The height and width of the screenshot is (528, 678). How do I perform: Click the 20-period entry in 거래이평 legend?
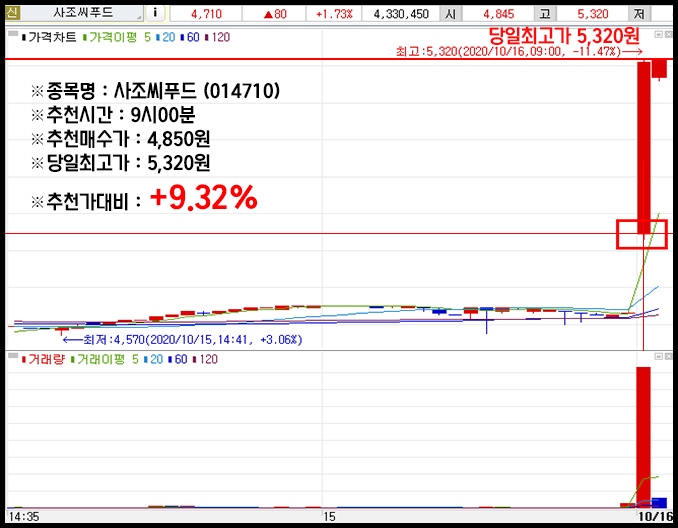coord(154,359)
